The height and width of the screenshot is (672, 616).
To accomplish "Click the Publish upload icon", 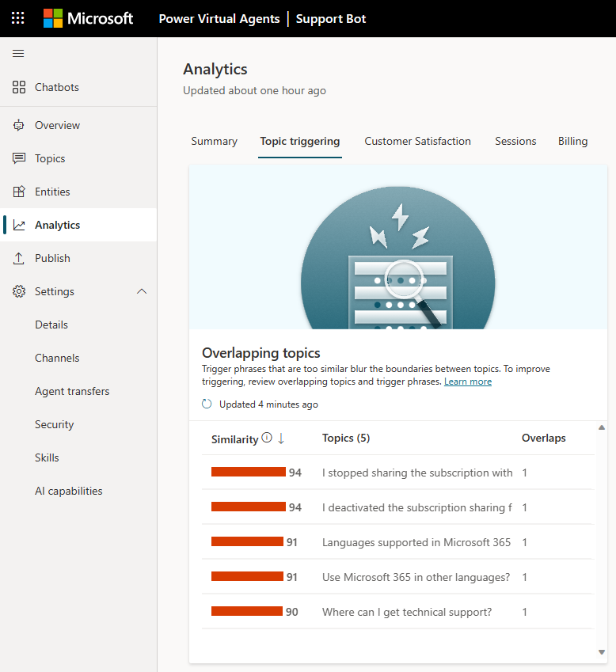I will pyautogui.click(x=18, y=258).
